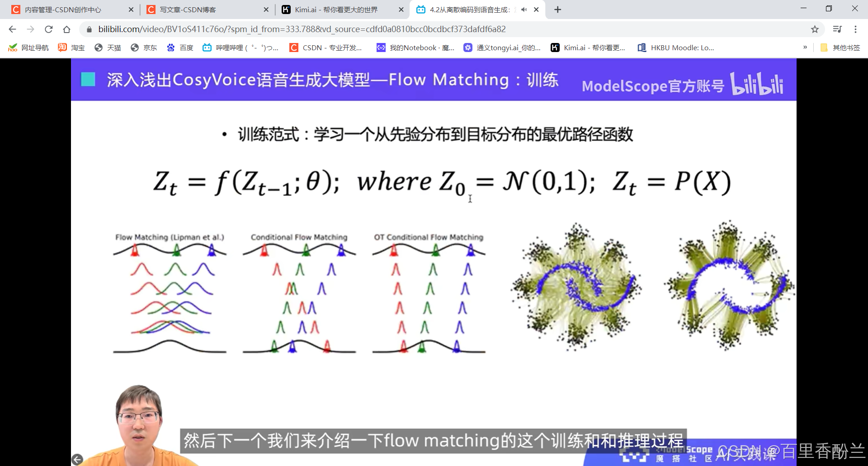Open a new tab with plus button
Image resolution: width=868 pixels, height=466 pixels.
point(558,10)
